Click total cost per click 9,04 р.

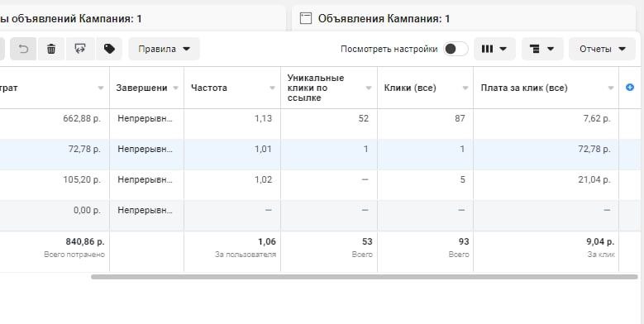(600, 241)
